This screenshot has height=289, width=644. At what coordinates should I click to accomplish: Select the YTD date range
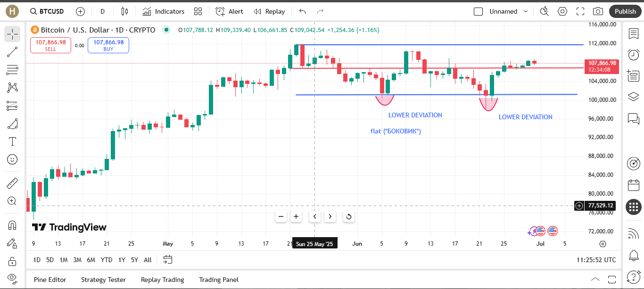coord(107,260)
